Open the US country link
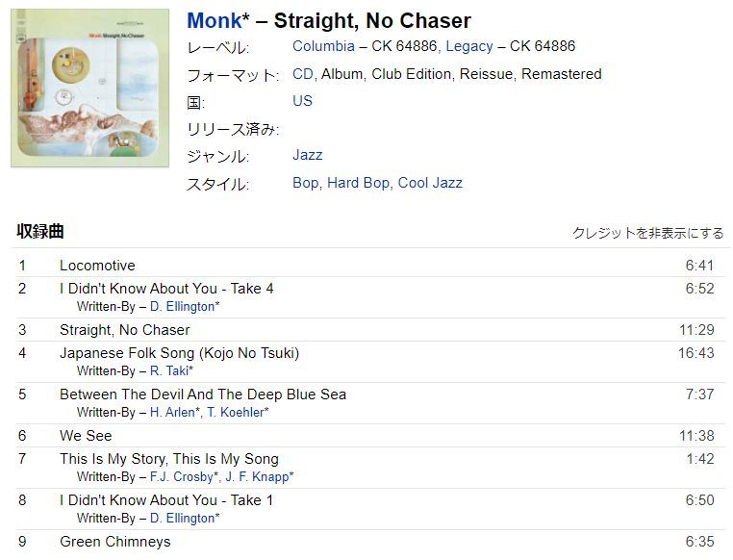733x560 pixels. click(x=302, y=101)
